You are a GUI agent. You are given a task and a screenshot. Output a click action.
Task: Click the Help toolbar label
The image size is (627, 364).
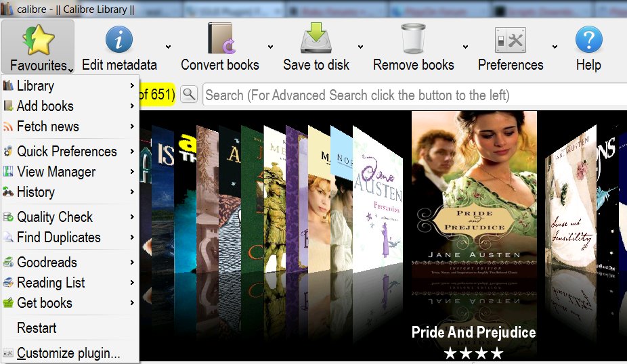click(x=588, y=65)
